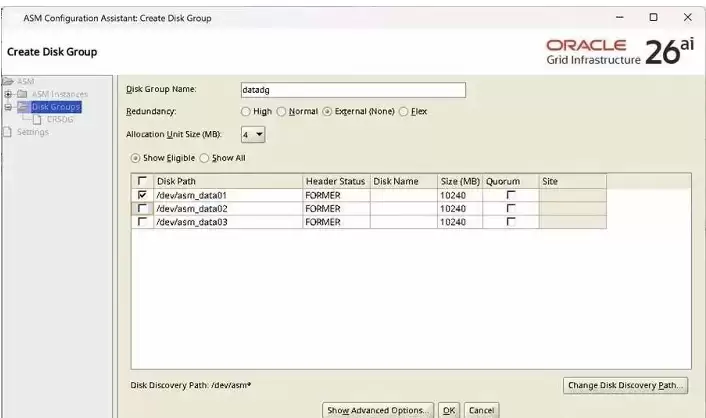Click the Disk Groups folder icon

23,107
